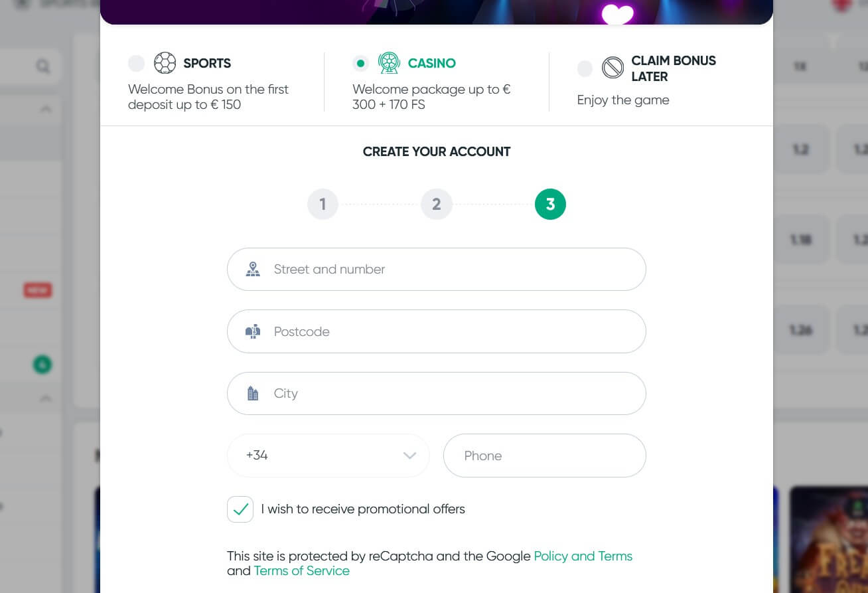The image size is (868, 593).
Task: Click the Casino ferris wheel icon
Action: (x=389, y=63)
